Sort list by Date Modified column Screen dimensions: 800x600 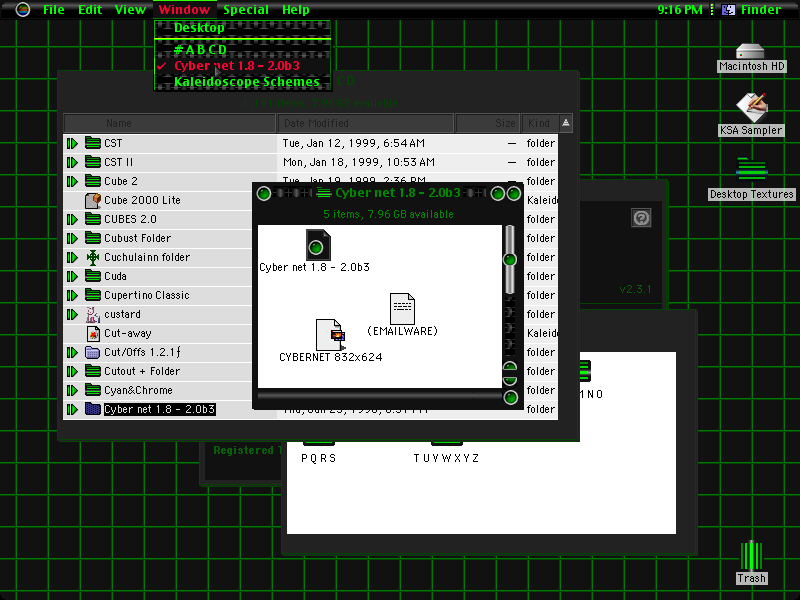pos(365,123)
